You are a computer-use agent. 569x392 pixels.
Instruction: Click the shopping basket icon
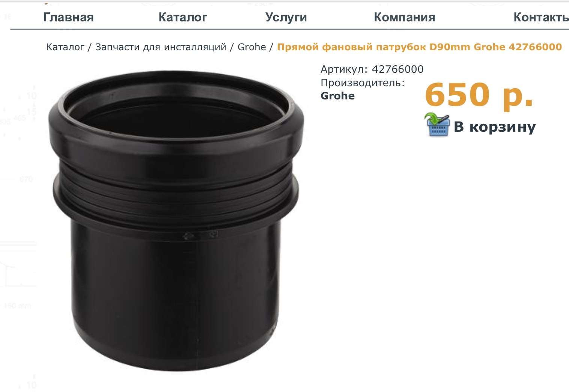coord(437,125)
